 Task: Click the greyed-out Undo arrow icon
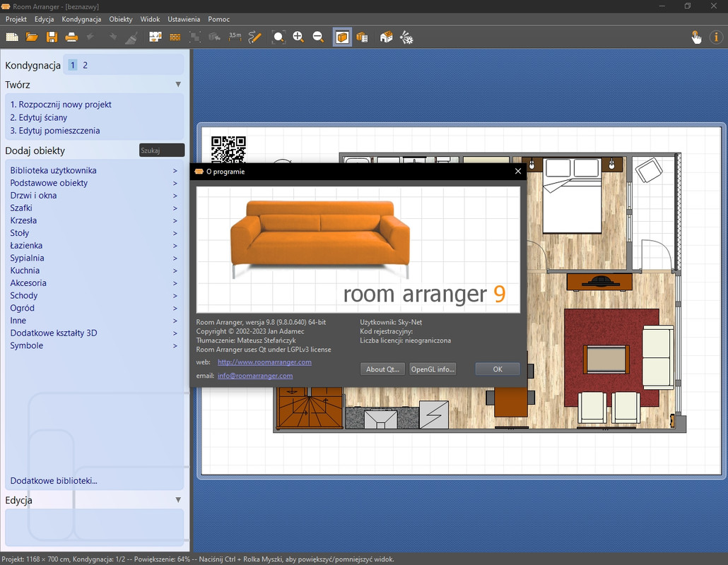click(x=91, y=37)
